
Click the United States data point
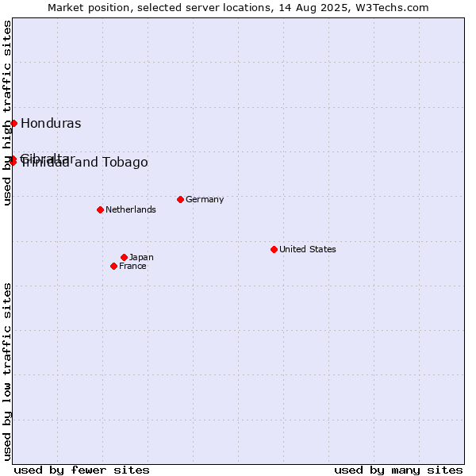tap(274, 250)
